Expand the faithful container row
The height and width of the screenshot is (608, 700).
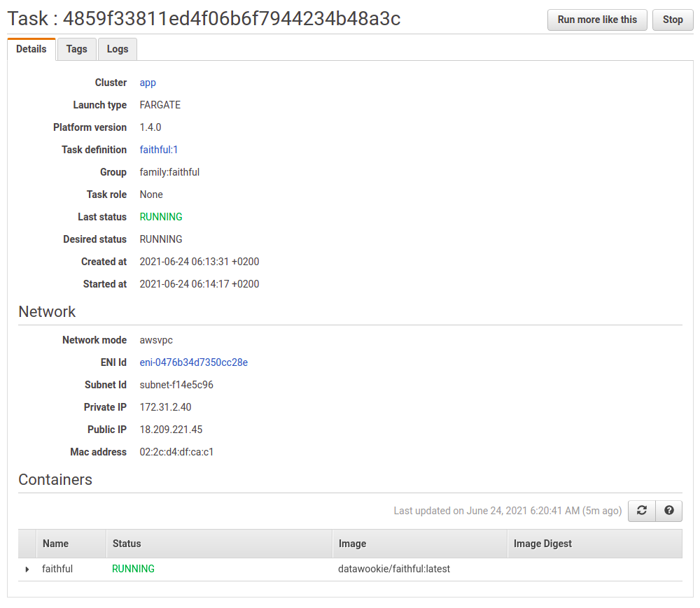pyautogui.click(x=27, y=570)
